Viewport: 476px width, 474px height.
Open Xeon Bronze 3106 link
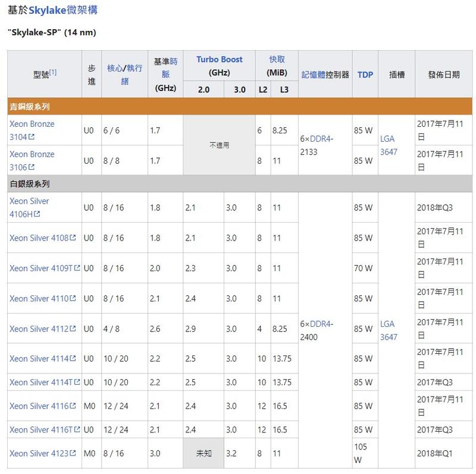point(32,161)
